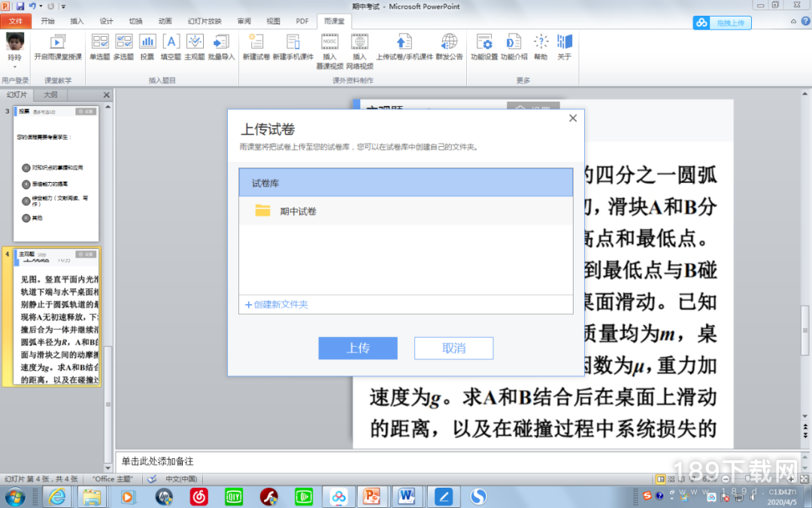The height and width of the screenshot is (508, 812).
Task: Click the 上传 button in dialog
Action: [358, 348]
